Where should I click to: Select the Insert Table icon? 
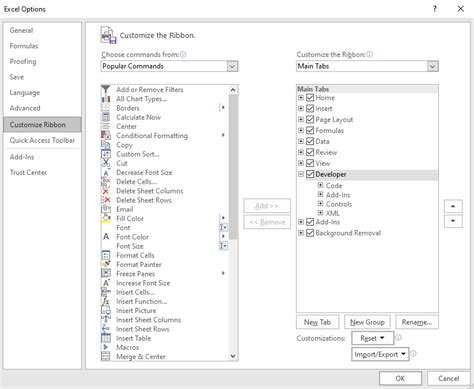[x=106, y=338]
